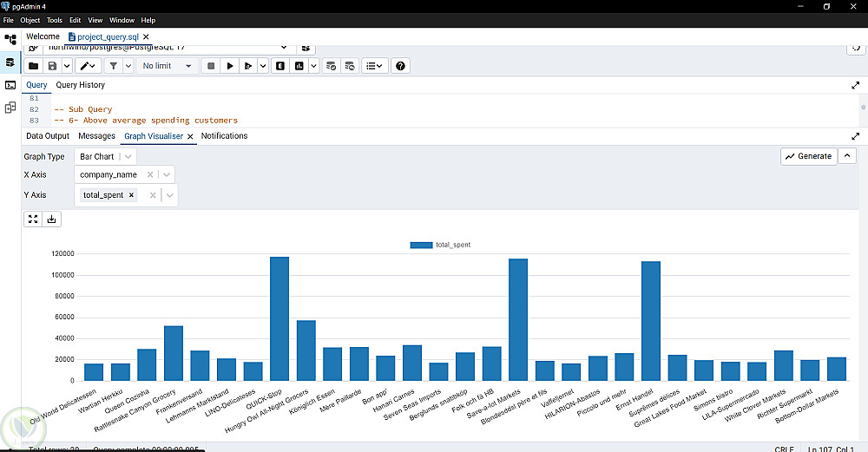This screenshot has width=868, height=452.
Task: Expand the filter options arrow
Action: point(128,66)
